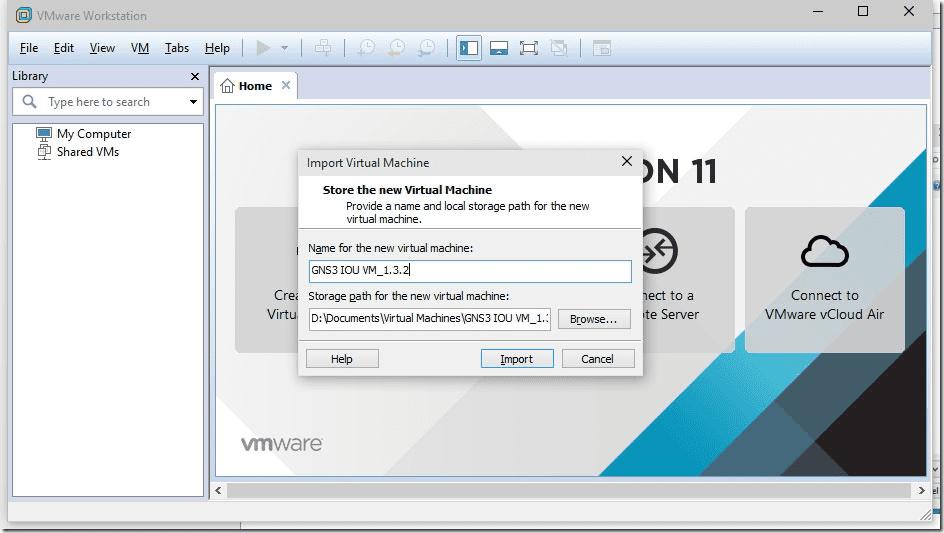Click Connect to a Remote Server icon
944x533 pixels.
(660, 251)
